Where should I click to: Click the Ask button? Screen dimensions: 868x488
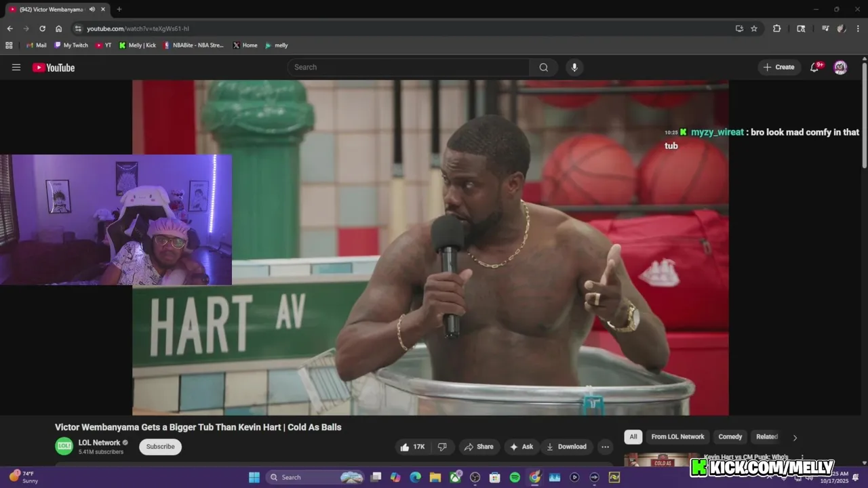coord(521,447)
